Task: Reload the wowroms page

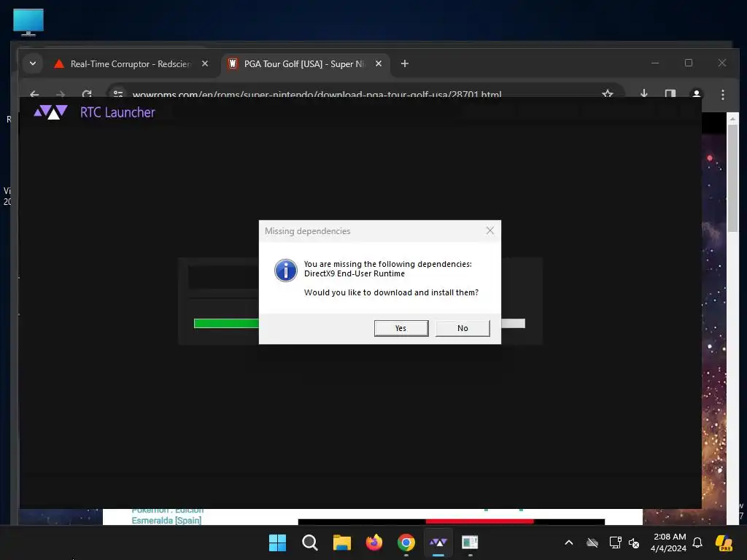Action: [x=87, y=94]
